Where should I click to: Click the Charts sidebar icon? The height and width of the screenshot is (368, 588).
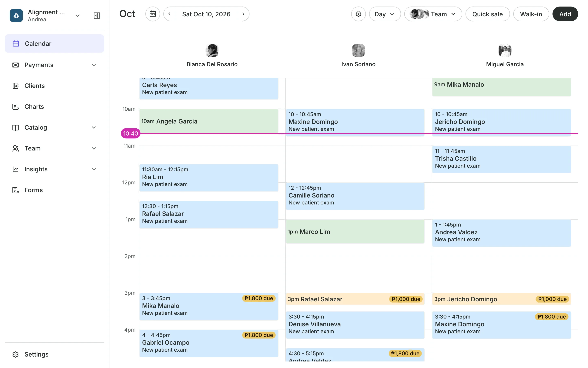(16, 107)
